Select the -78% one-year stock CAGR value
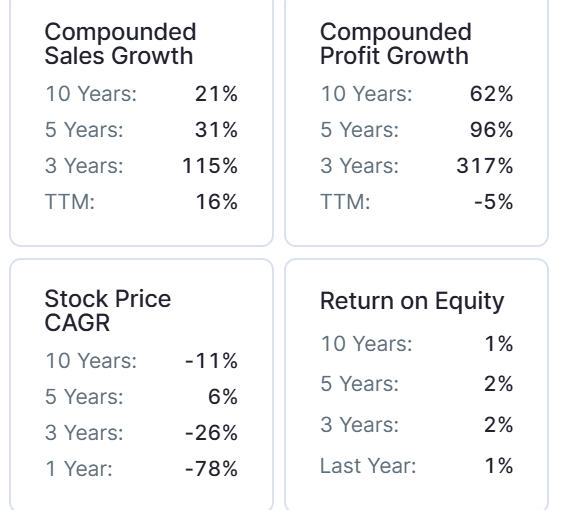Screen dimensions: 561x510 pyautogui.click(x=211, y=469)
